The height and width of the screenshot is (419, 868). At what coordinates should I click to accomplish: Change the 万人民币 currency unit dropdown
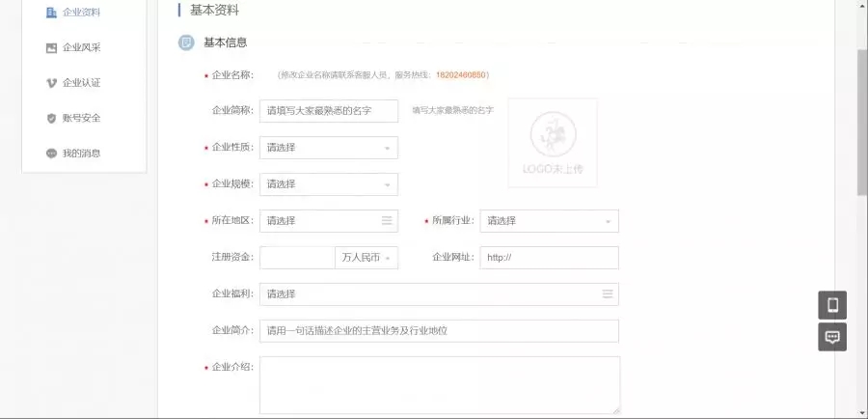[366, 258]
